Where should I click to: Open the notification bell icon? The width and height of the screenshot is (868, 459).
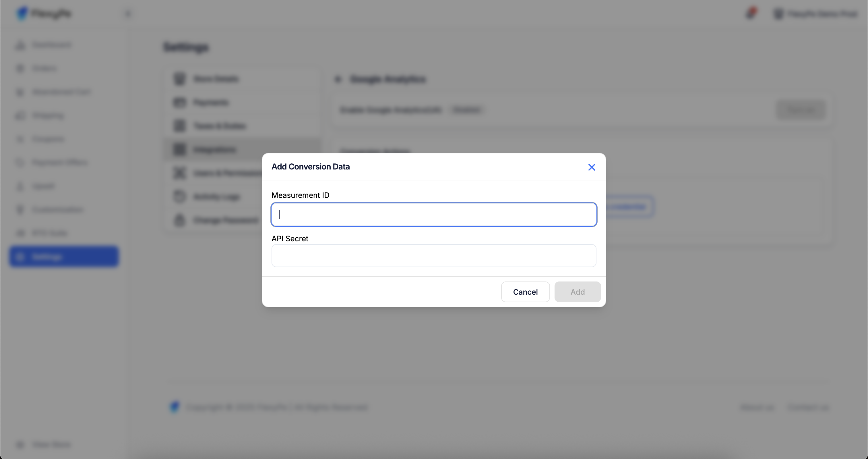point(751,14)
